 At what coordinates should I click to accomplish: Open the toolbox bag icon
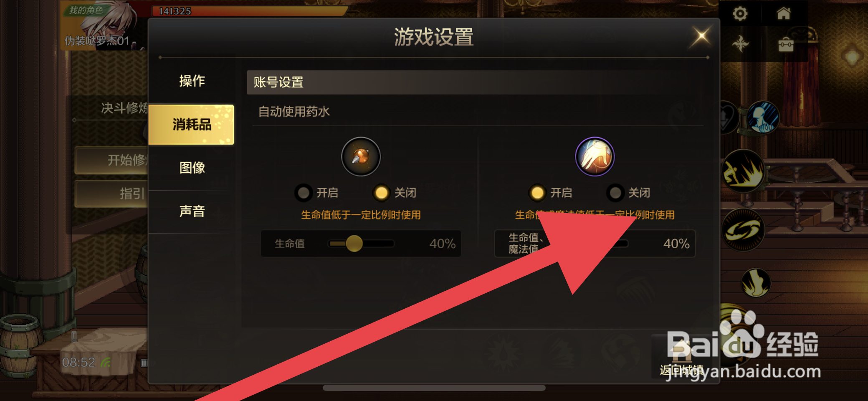[x=785, y=44]
